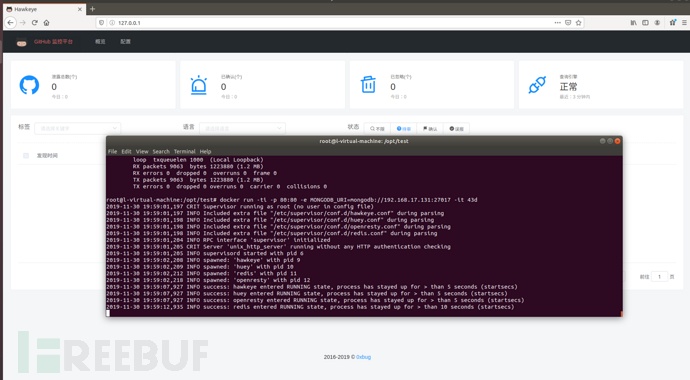Click the terminal title bar text

[x=364, y=141]
